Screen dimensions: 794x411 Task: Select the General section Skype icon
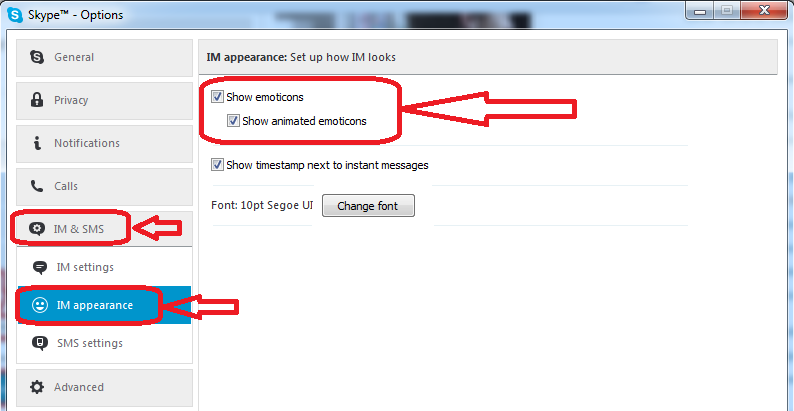click(37, 57)
